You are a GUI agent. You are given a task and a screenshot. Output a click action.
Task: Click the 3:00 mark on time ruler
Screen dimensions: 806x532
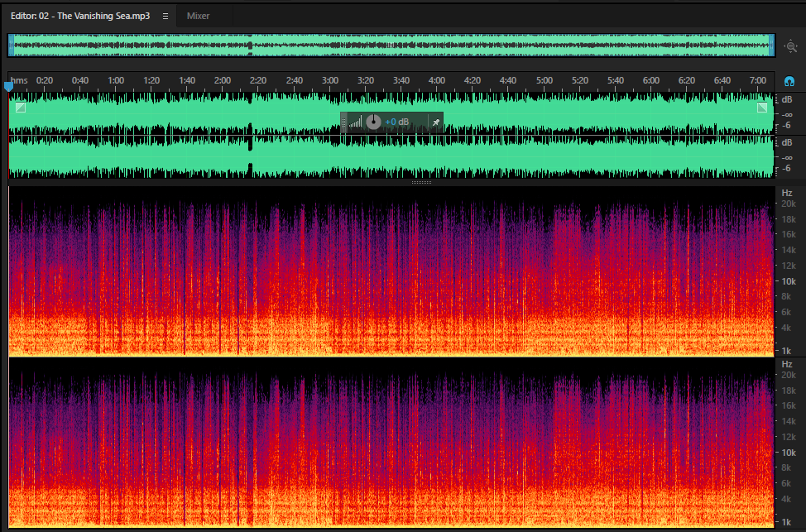coord(330,80)
